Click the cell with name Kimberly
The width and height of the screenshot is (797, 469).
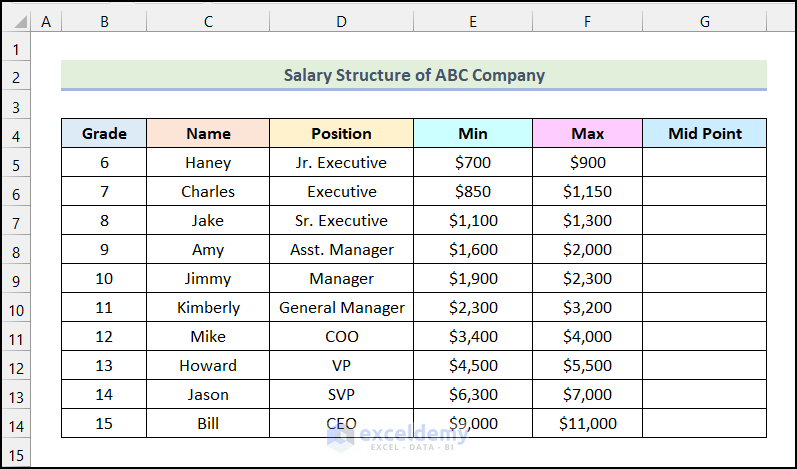click(208, 308)
